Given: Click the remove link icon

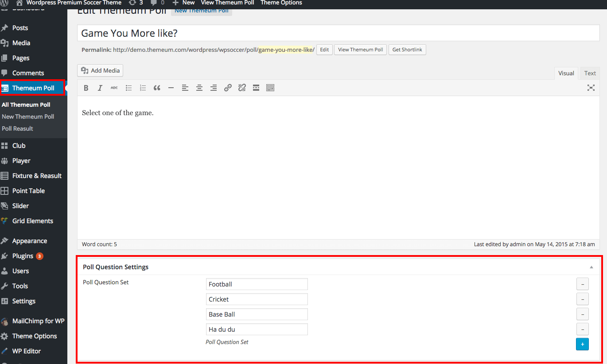Looking at the screenshot, I should pos(242,88).
